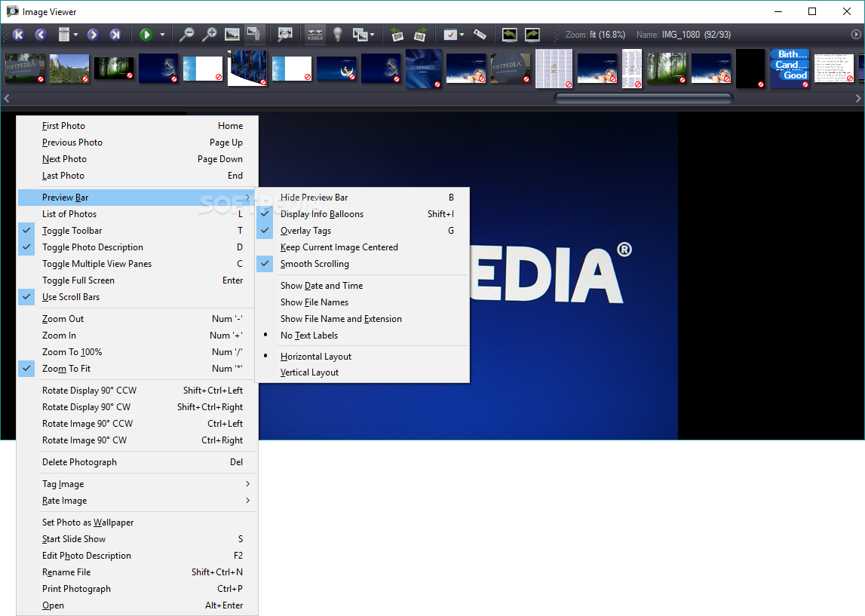Click previous photo arrow in toolbar
Viewport: 865px width, 616px height.
tap(41, 35)
